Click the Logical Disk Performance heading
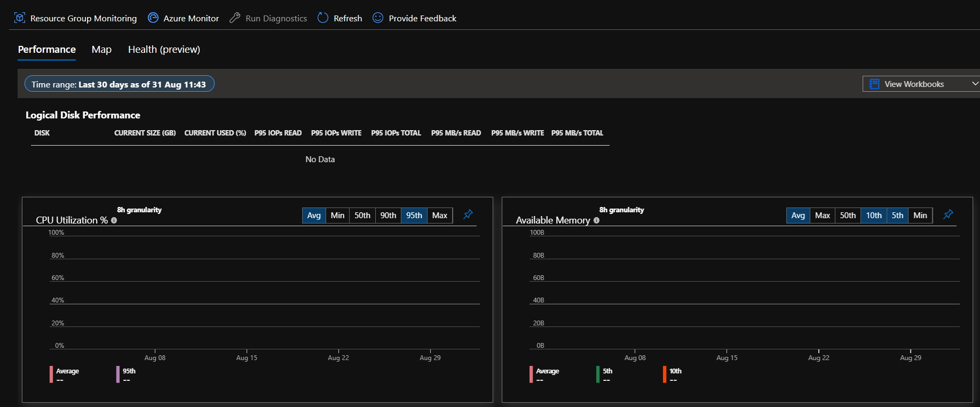The height and width of the screenshot is (407, 980). click(x=83, y=115)
